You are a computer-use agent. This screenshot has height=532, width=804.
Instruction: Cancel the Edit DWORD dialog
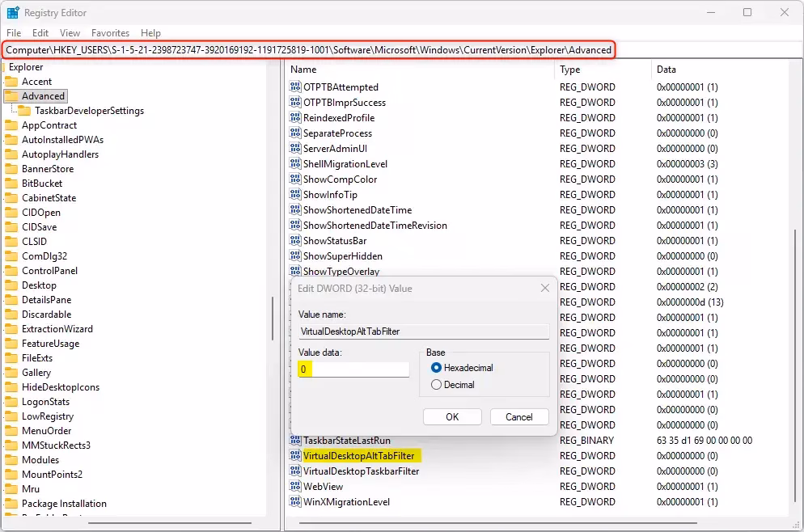click(x=518, y=417)
